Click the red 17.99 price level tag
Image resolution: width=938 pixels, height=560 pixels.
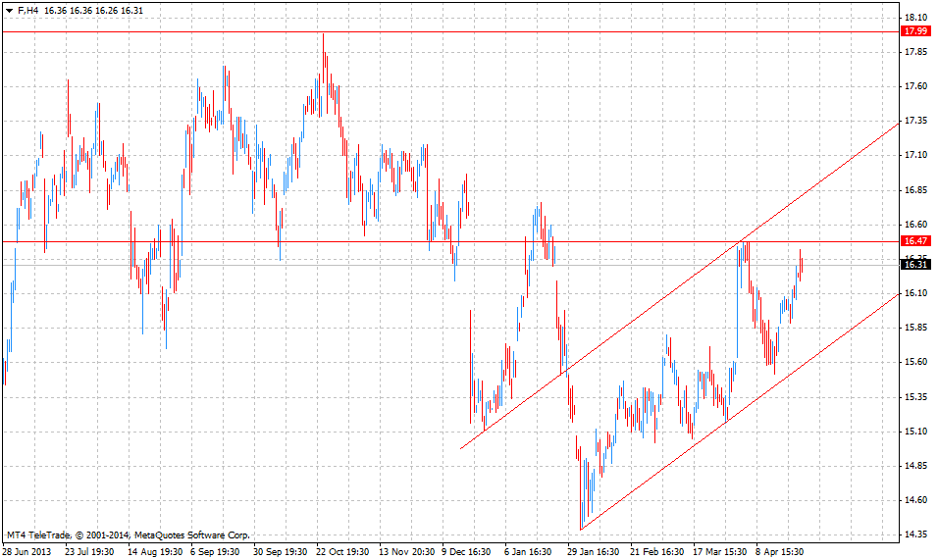click(x=915, y=31)
